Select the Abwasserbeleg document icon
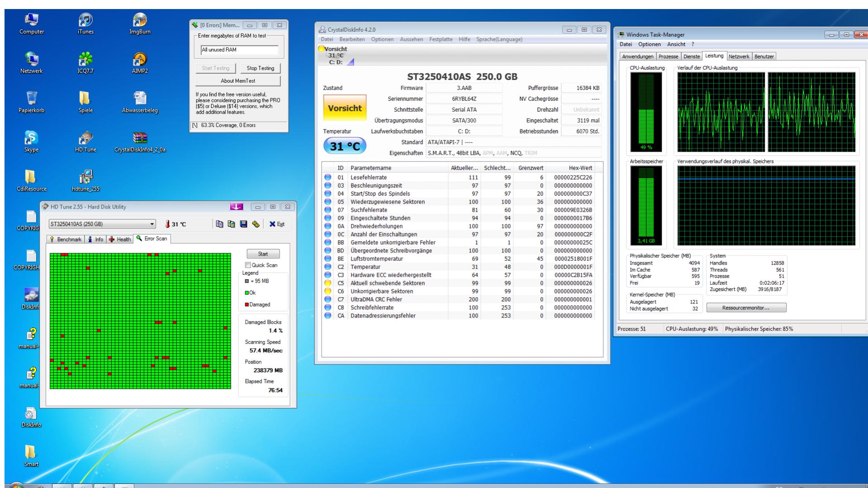The image size is (868, 488). click(140, 103)
